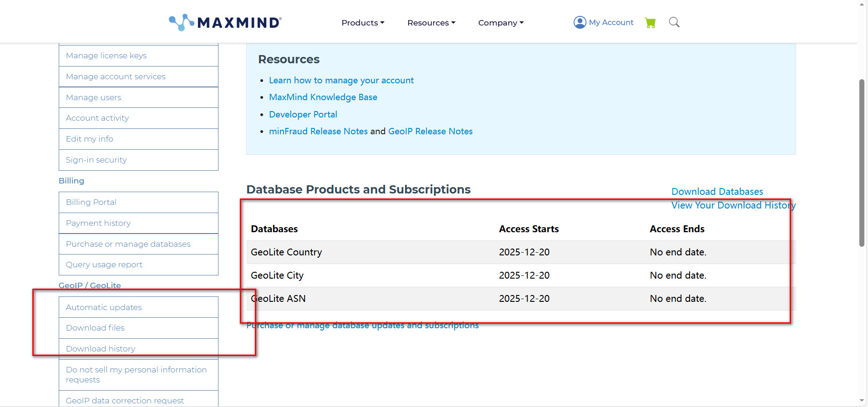Click the page vertical scrollbar thumb
The width and height of the screenshot is (868, 407).
coord(862,163)
